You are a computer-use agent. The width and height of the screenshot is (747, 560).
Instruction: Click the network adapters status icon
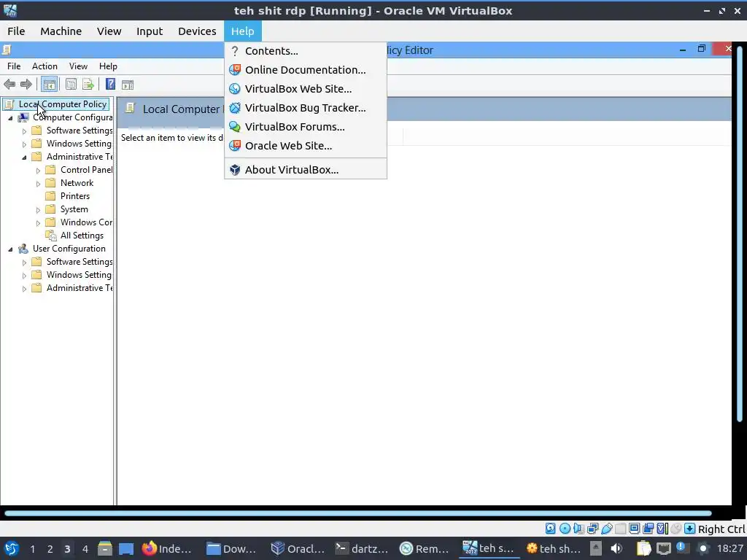(x=592, y=528)
